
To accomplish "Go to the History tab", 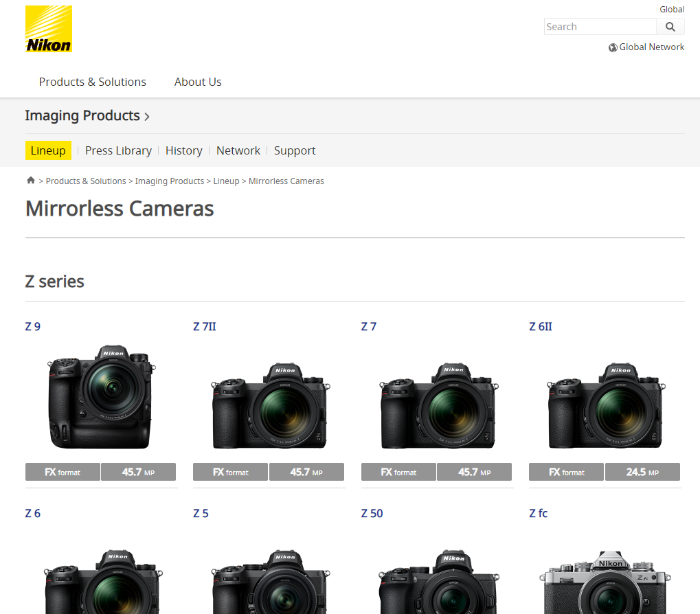I will click(x=183, y=150).
